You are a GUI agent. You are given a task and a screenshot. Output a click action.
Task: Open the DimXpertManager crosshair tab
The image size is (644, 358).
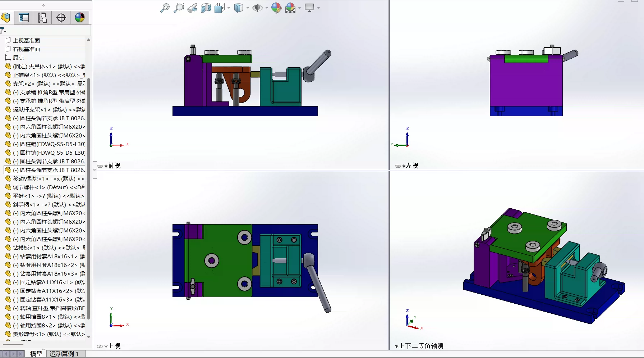61,18
